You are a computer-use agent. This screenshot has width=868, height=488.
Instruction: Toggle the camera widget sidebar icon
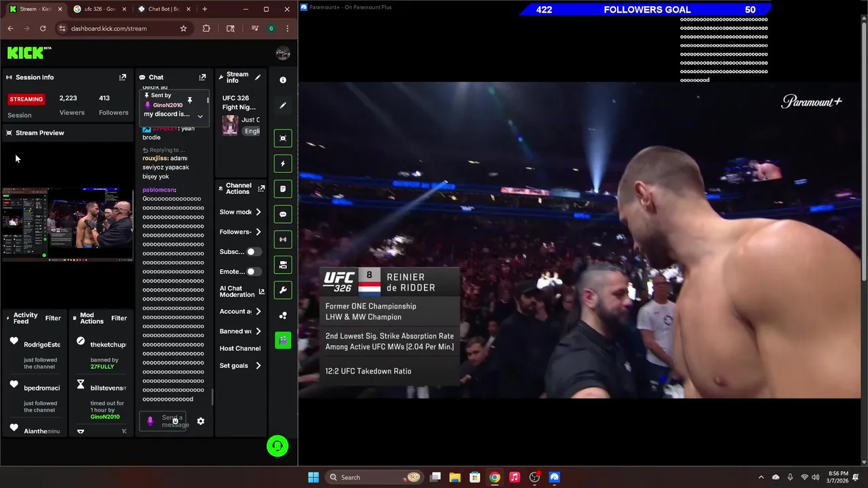pos(283,265)
